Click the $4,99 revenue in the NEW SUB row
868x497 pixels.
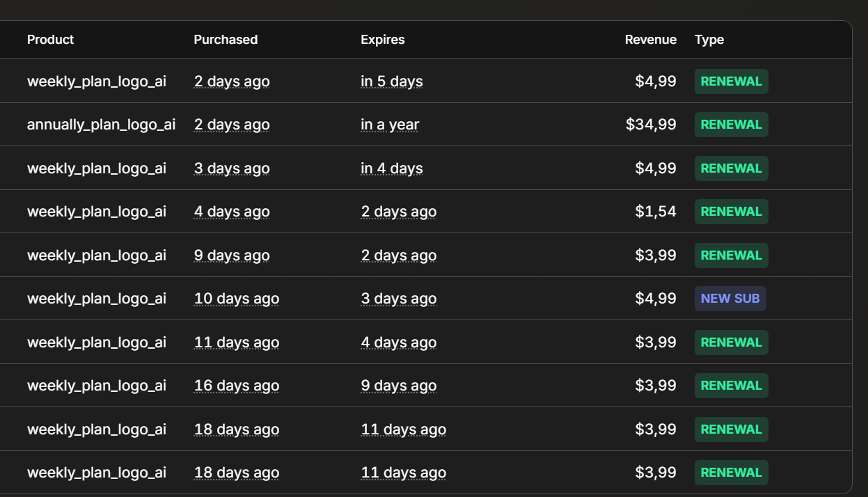[656, 299]
